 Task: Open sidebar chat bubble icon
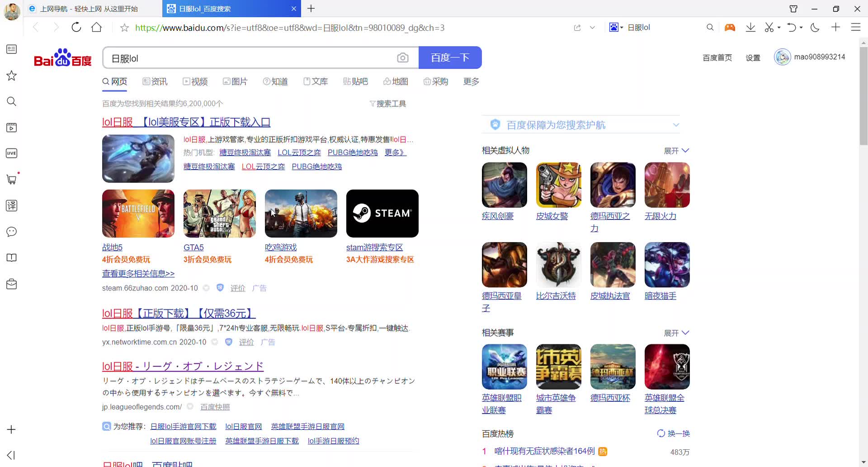(12, 232)
